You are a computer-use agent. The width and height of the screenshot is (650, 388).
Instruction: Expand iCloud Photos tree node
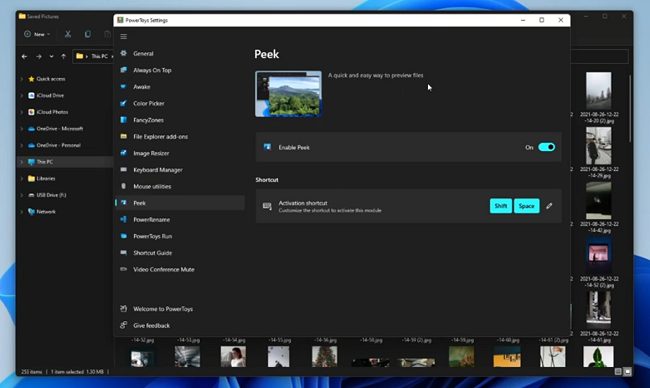click(x=22, y=112)
